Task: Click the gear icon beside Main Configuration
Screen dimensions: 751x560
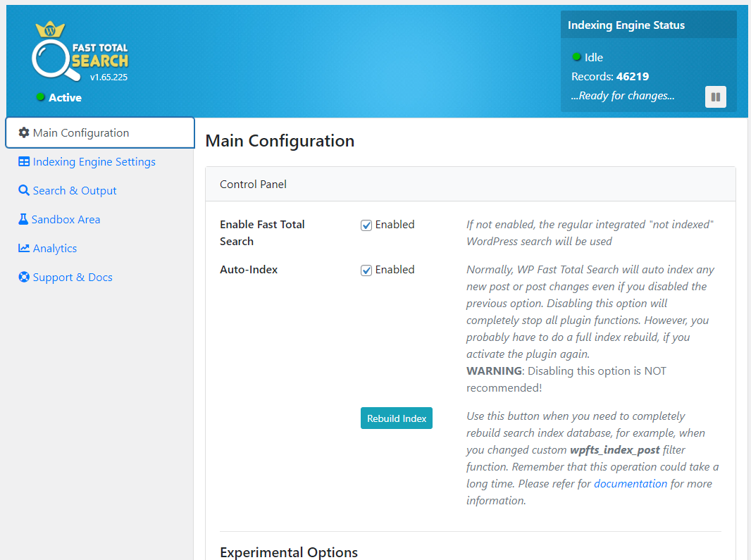Action: 24,132
